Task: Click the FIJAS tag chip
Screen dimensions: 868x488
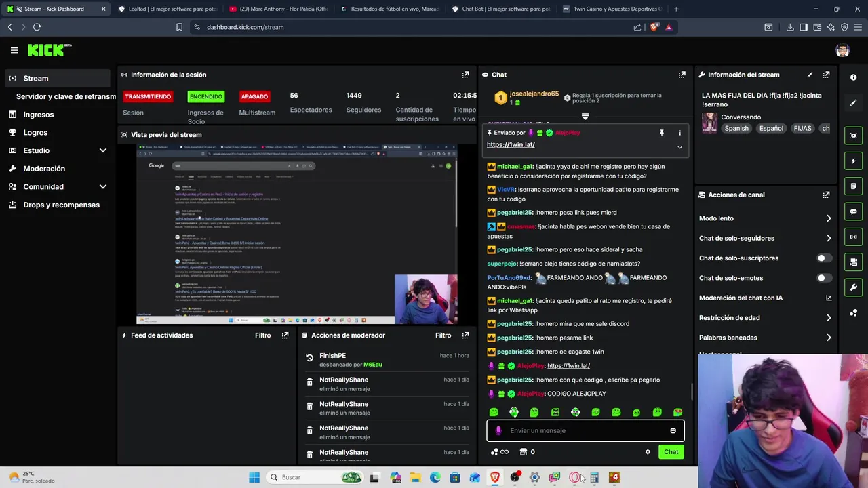Action: pos(802,128)
